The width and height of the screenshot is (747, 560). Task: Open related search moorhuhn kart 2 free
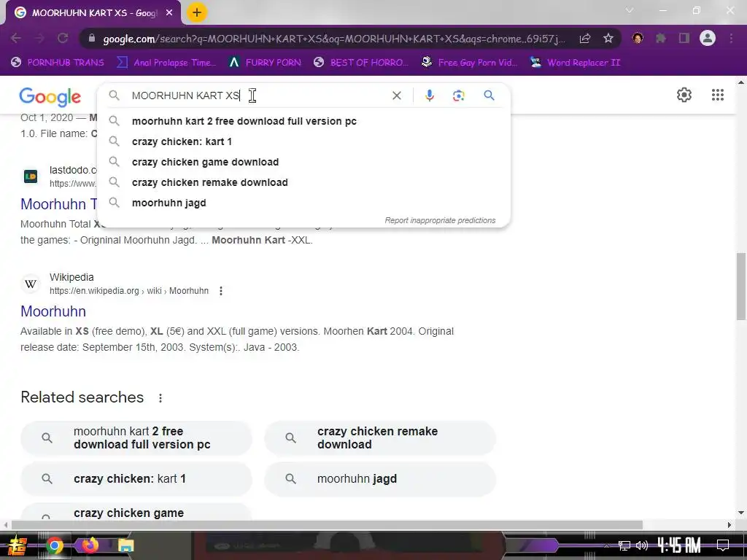136,438
